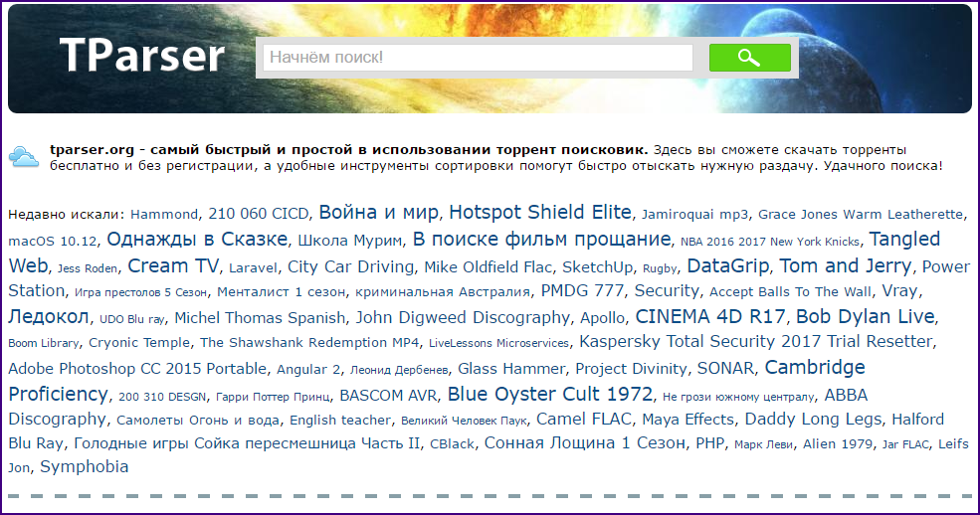
Task: Focus the 'Начнём поиск!' search field
Action: [478, 58]
